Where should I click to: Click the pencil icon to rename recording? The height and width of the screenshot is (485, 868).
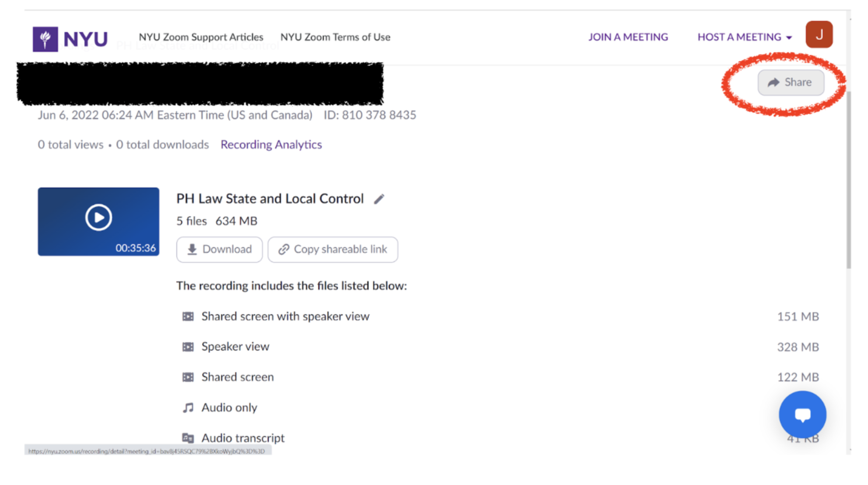[x=379, y=199]
